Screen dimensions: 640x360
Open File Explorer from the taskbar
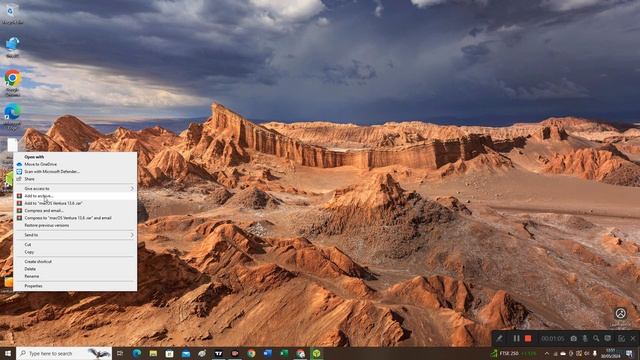153,353
